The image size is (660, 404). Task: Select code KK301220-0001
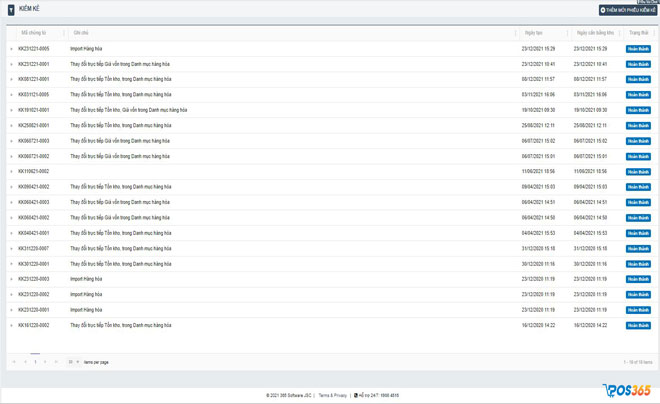point(34,264)
